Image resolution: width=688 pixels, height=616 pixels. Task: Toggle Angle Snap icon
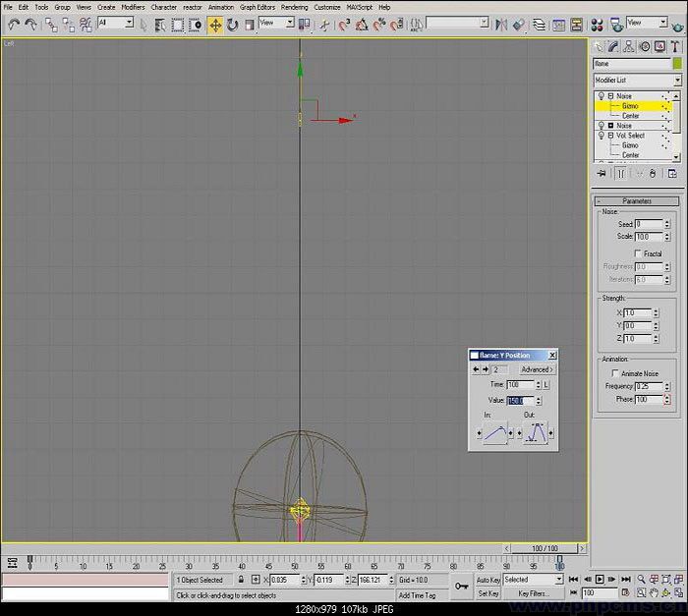click(x=362, y=25)
